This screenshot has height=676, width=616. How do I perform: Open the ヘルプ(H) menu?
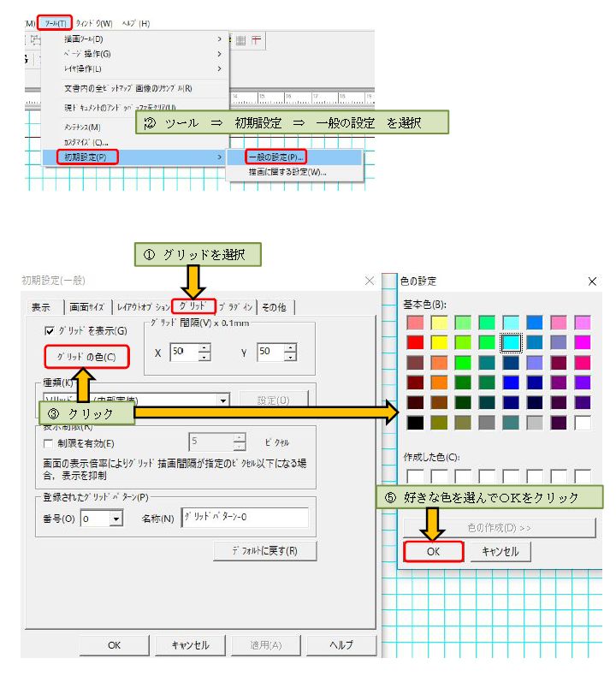click(136, 23)
